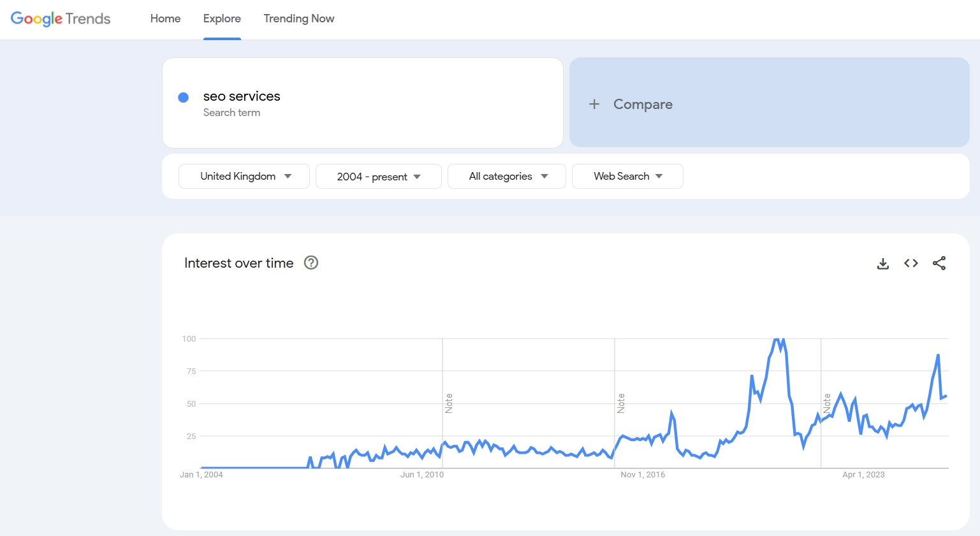Click the plus icon beside Compare
The height and width of the screenshot is (536, 980).
[x=594, y=104]
